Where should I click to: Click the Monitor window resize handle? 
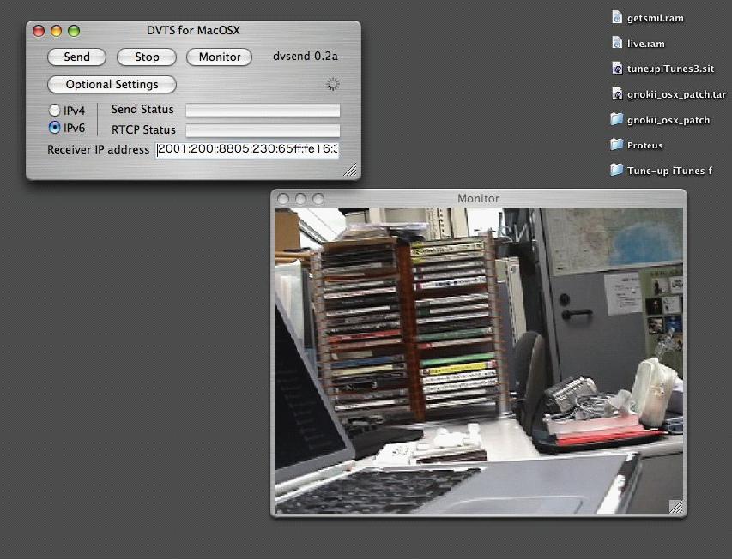(676, 507)
